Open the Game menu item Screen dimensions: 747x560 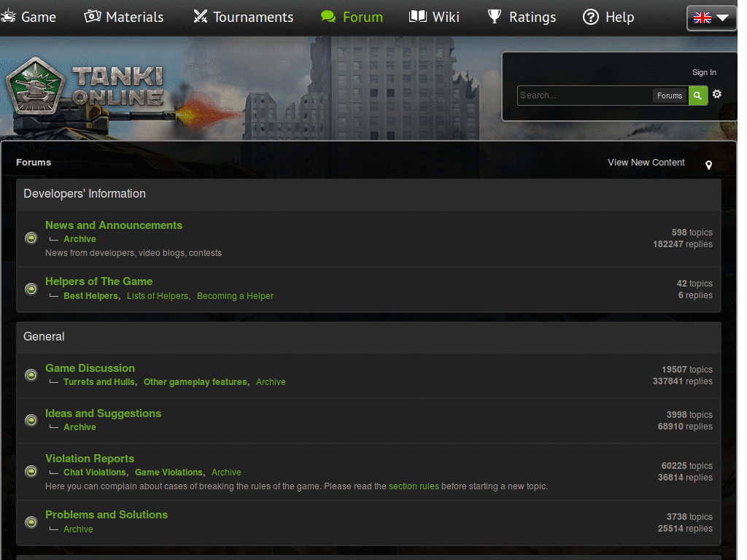(x=39, y=17)
